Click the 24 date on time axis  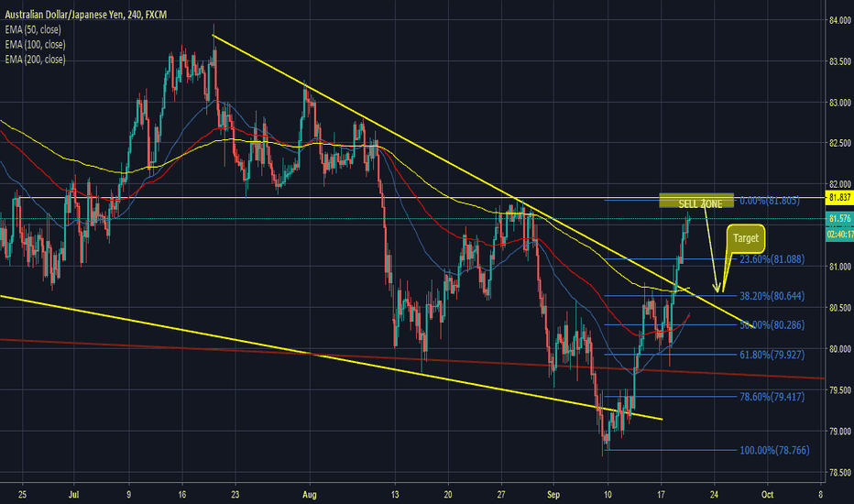point(714,495)
